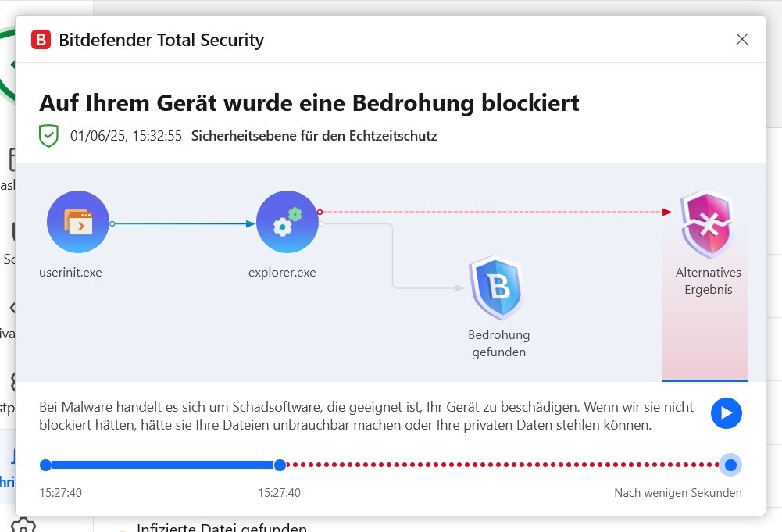Image resolution: width=782 pixels, height=532 pixels.
Task: Select the userinit.exe process node
Action: (x=78, y=221)
